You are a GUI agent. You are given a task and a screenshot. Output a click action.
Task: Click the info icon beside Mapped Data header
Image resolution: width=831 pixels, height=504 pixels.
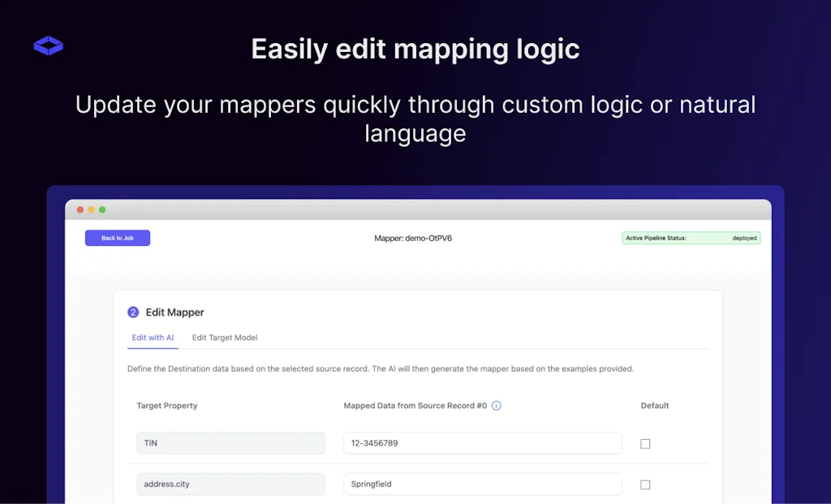497,406
